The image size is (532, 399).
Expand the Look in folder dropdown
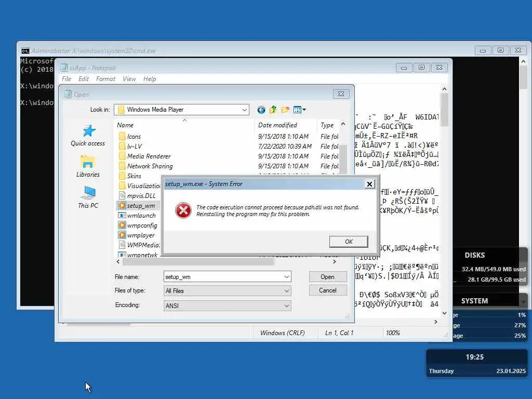[x=244, y=110]
